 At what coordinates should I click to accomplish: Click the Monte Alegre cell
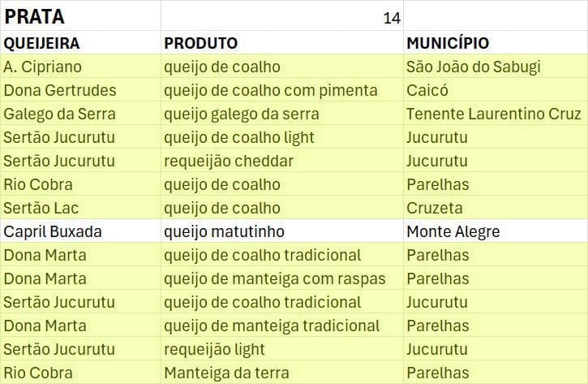pyautogui.click(x=495, y=231)
